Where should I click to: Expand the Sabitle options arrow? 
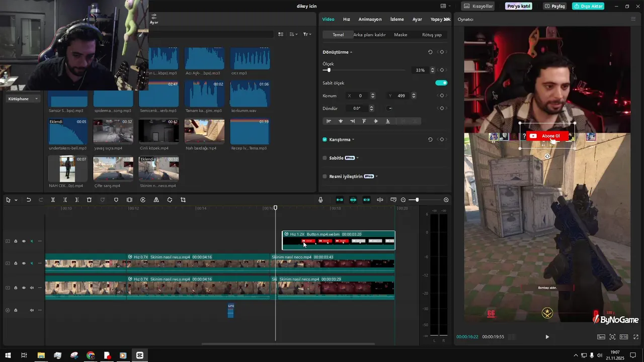357,158
